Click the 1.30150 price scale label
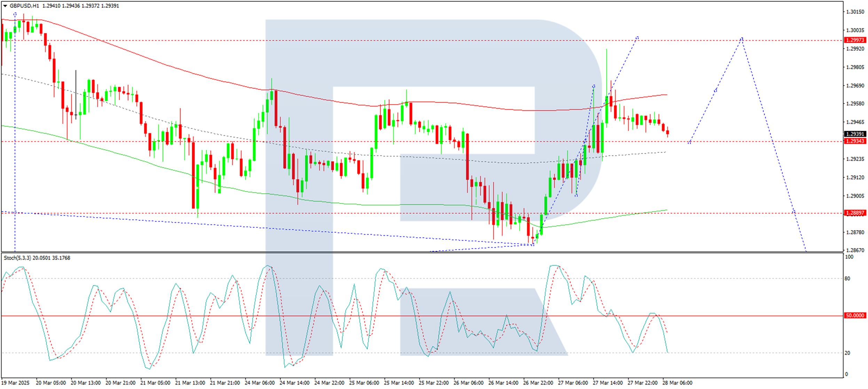 tap(855, 12)
